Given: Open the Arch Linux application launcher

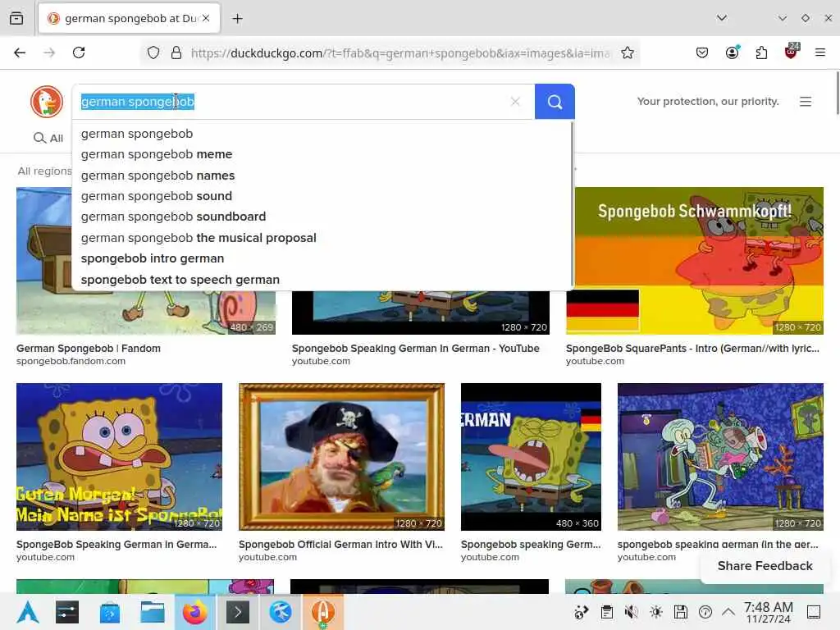Looking at the screenshot, I should point(27,612).
